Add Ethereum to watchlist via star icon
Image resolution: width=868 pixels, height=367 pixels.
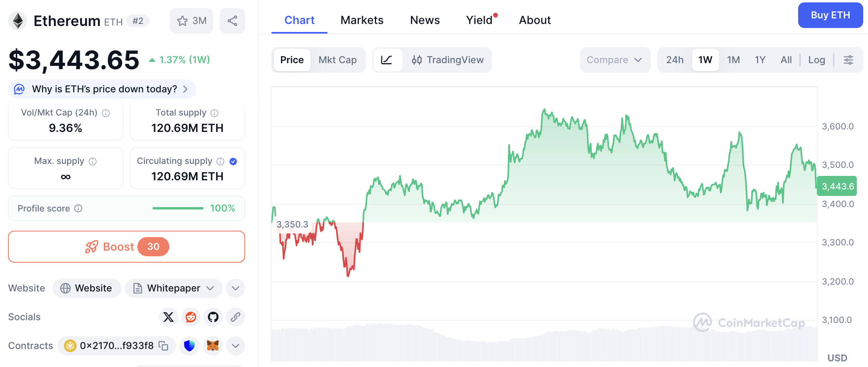click(183, 20)
